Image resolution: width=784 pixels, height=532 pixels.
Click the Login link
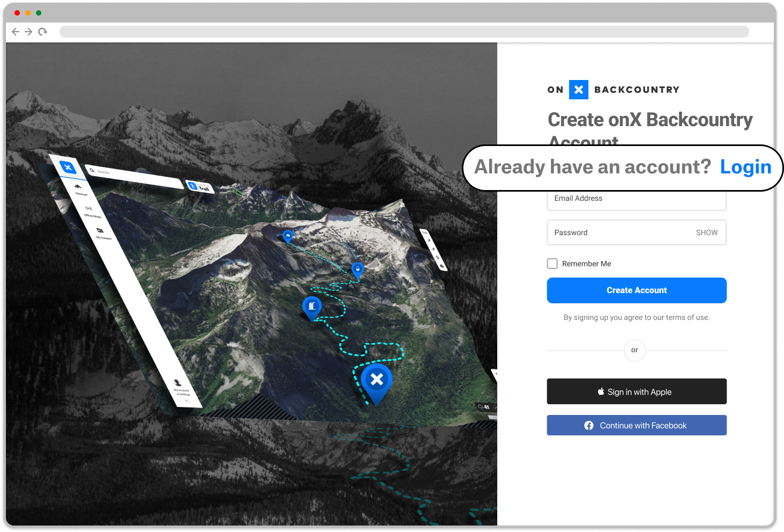(x=745, y=167)
